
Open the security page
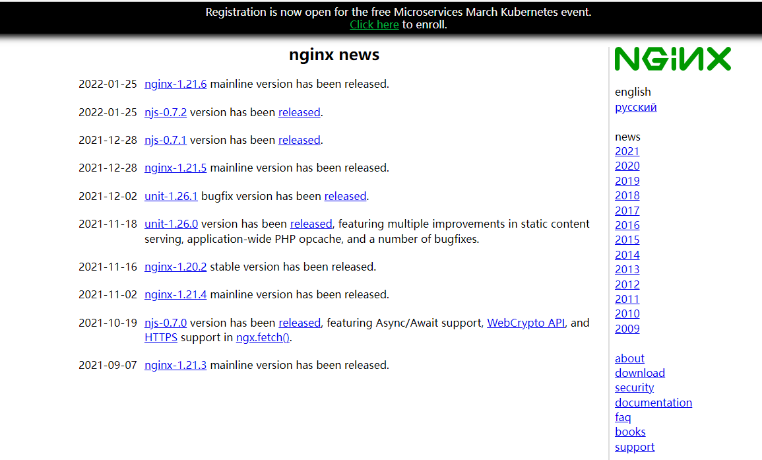(634, 388)
